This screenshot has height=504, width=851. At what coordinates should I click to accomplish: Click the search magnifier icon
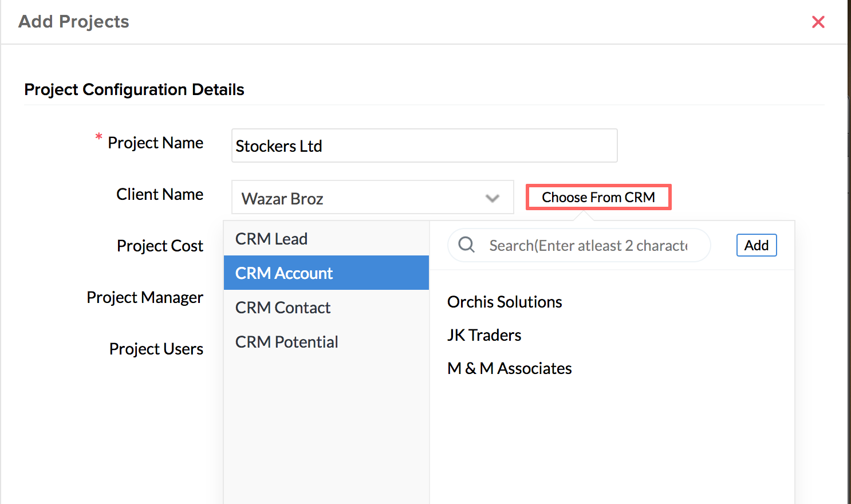pyautogui.click(x=467, y=245)
